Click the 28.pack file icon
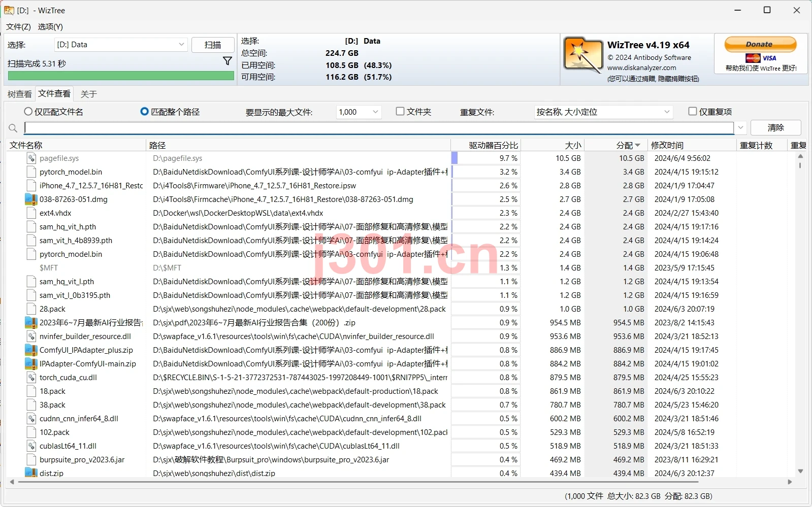The image size is (812, 507). pyautogui.click(x=31, y=309)
